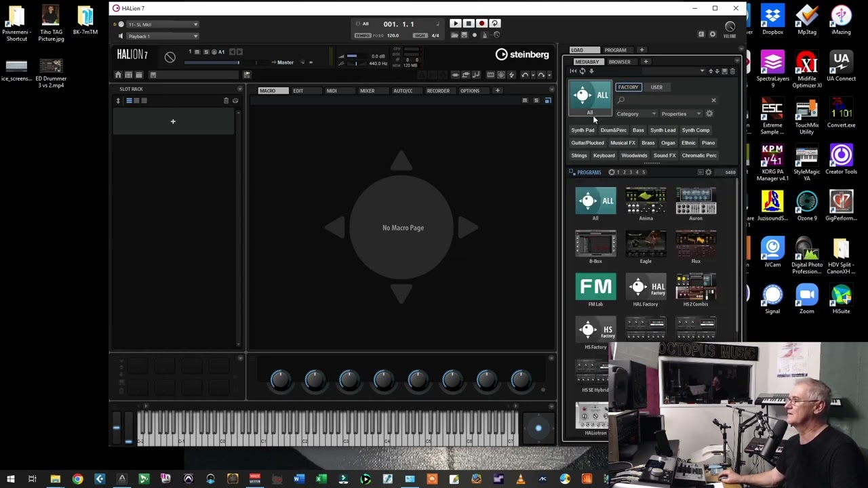Viewport: 868px width, 488px height.
Task: Add a new editor tab with plus button
Action: point(497,91)
